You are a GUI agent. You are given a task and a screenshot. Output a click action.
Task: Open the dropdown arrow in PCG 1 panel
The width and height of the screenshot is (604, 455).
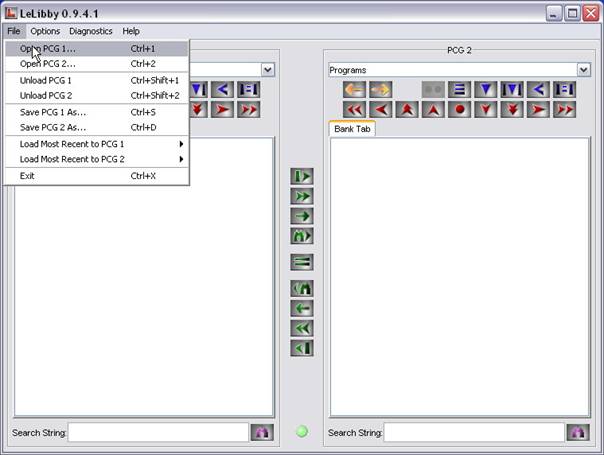point(268,70)
